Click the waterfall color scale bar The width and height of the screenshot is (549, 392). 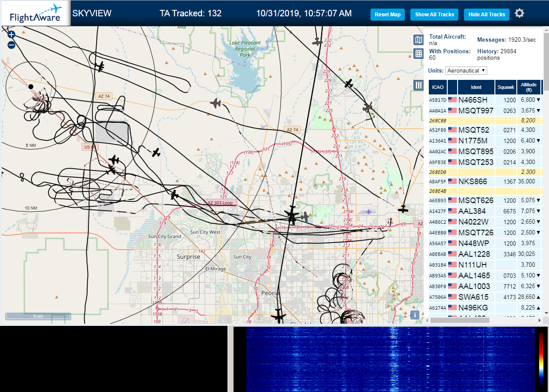tap(541, 359)
